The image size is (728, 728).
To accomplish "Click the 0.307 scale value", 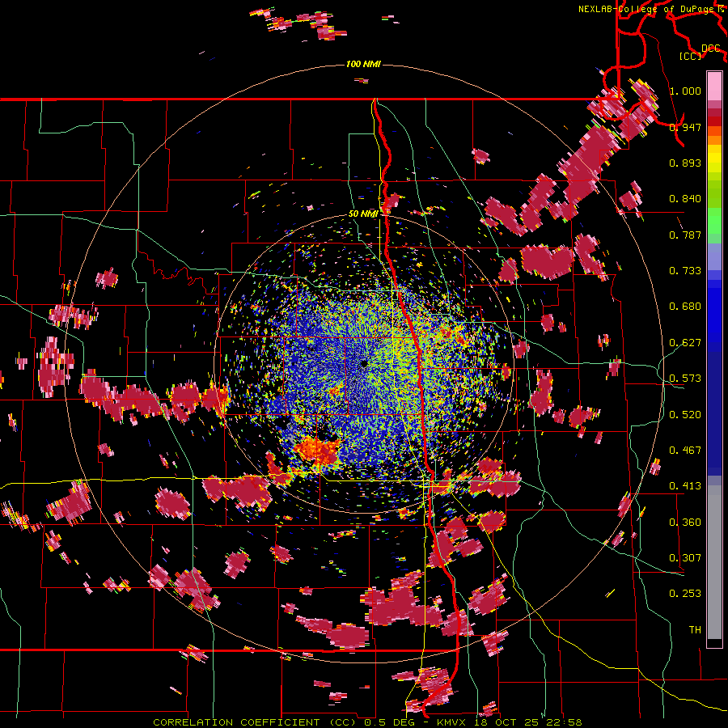I will click(685, 558).
